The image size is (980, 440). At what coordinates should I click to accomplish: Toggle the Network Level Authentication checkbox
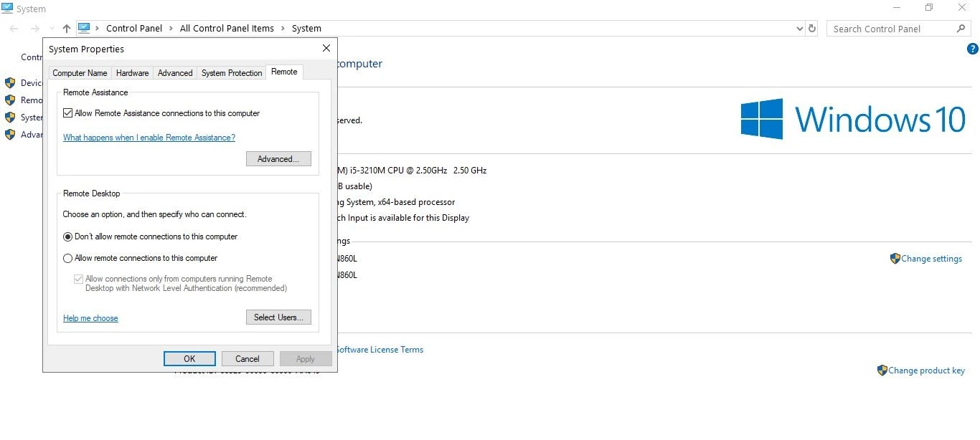78,279
